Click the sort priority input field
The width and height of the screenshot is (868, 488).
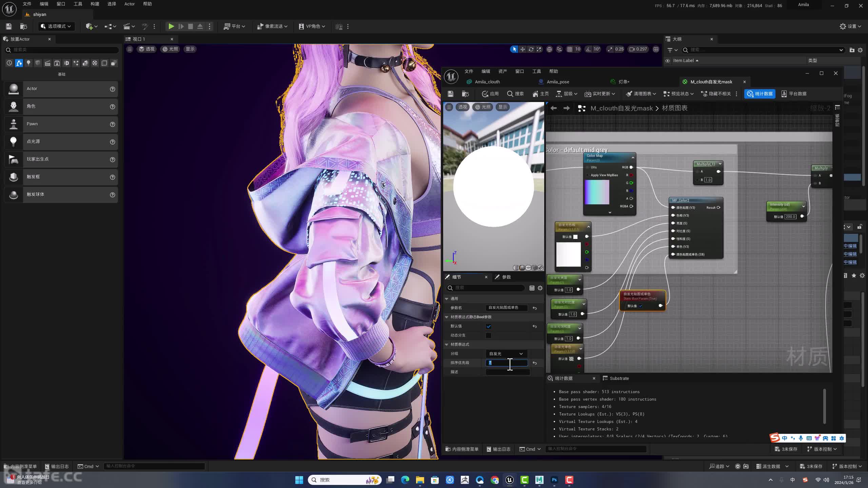click(x=507, y=363)
